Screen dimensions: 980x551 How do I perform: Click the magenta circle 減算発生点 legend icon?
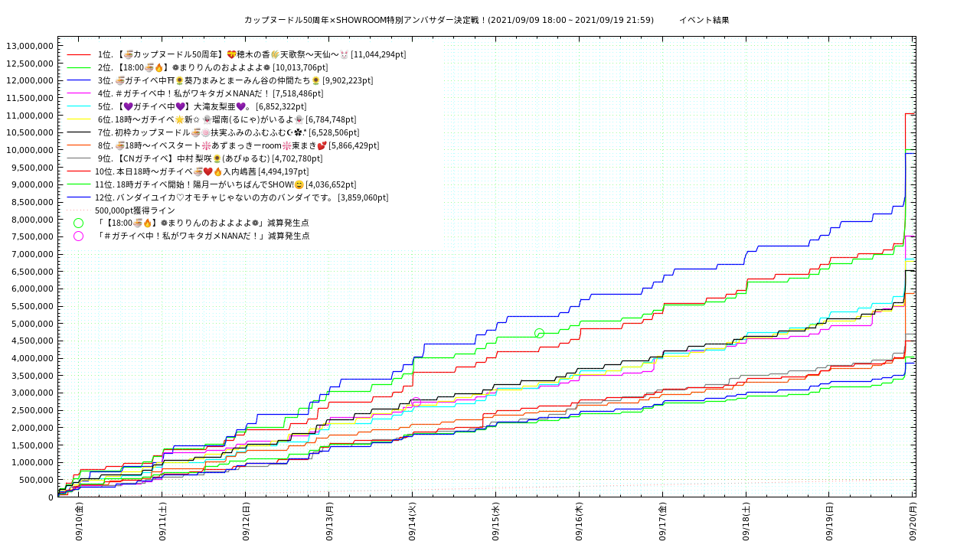78,236
